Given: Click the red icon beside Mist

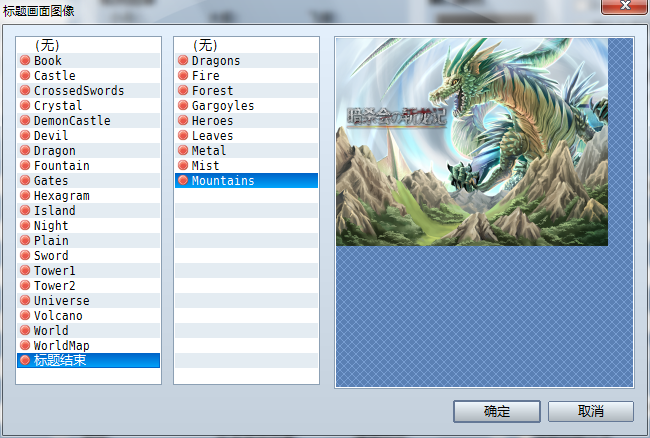Looking at the screenshot, I should point(183,165).
